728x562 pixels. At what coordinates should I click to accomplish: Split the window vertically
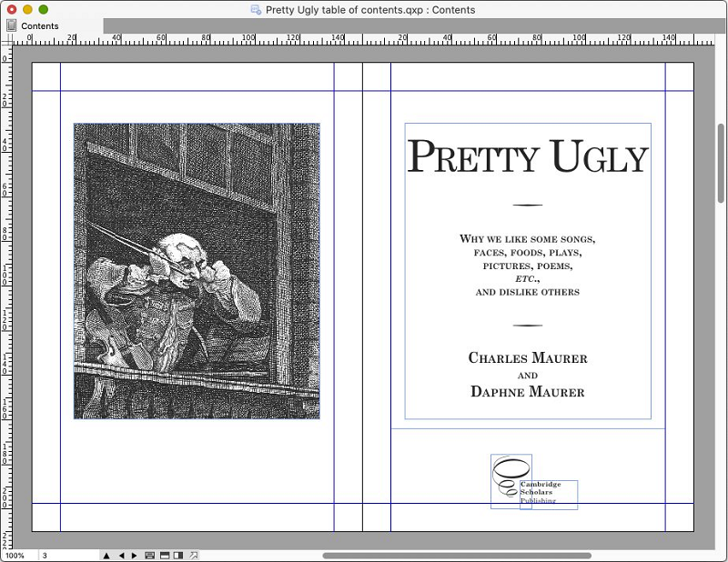178,555
